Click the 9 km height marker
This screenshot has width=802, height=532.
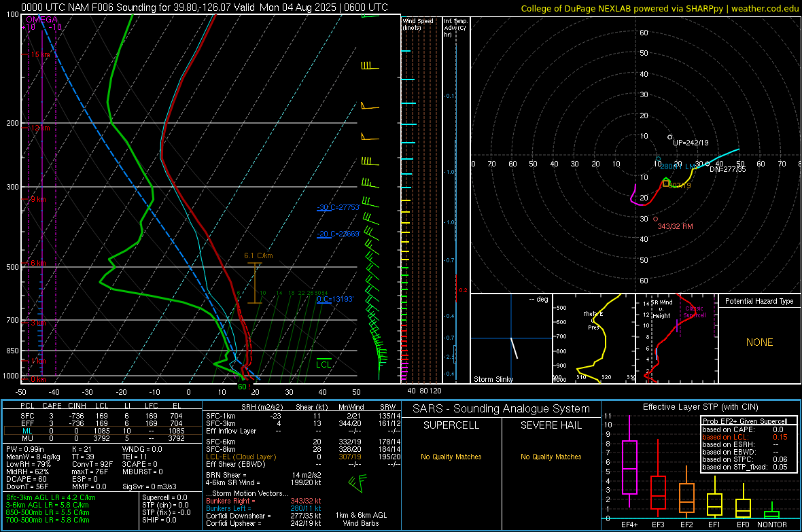[38, 199]
